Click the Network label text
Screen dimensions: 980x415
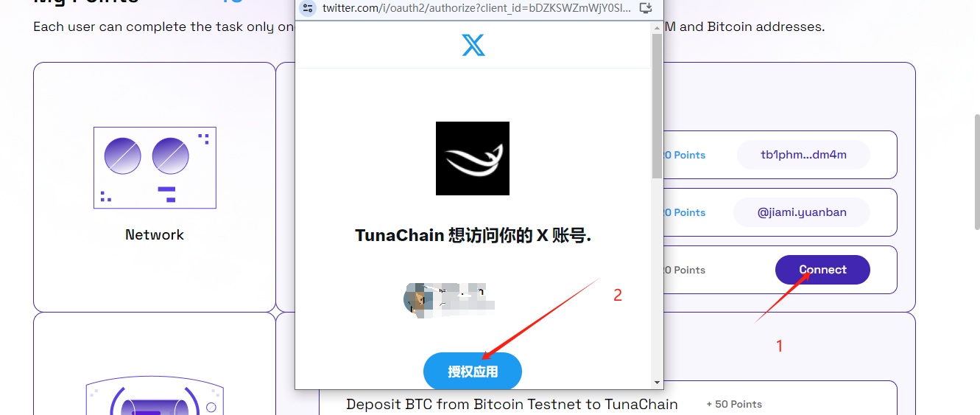coord(155,235)
